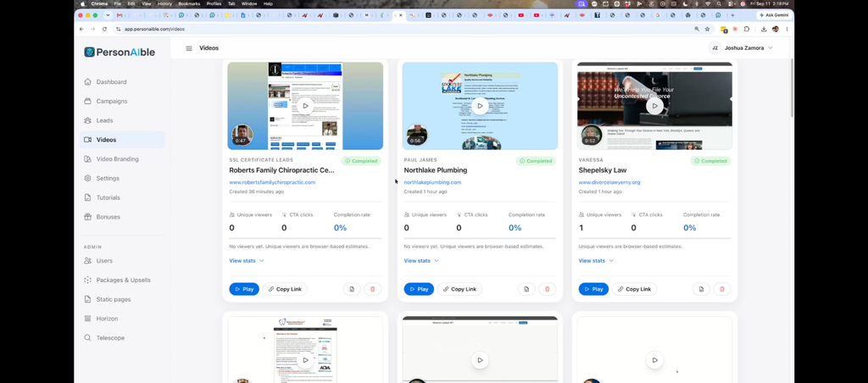Click document icon on Roberts Chiropractic card
This screenshot has width=868, height=383.
(x=352, y=289)
